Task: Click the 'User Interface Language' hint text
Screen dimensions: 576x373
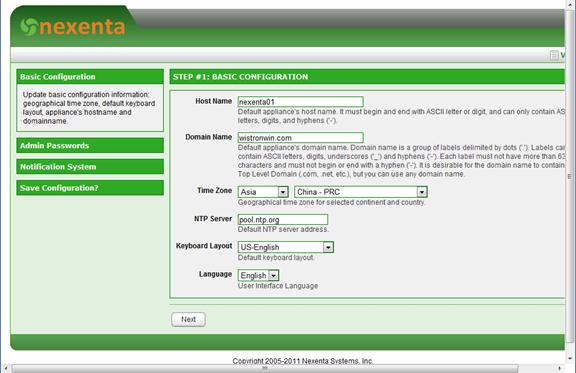Action: [278, 286]
